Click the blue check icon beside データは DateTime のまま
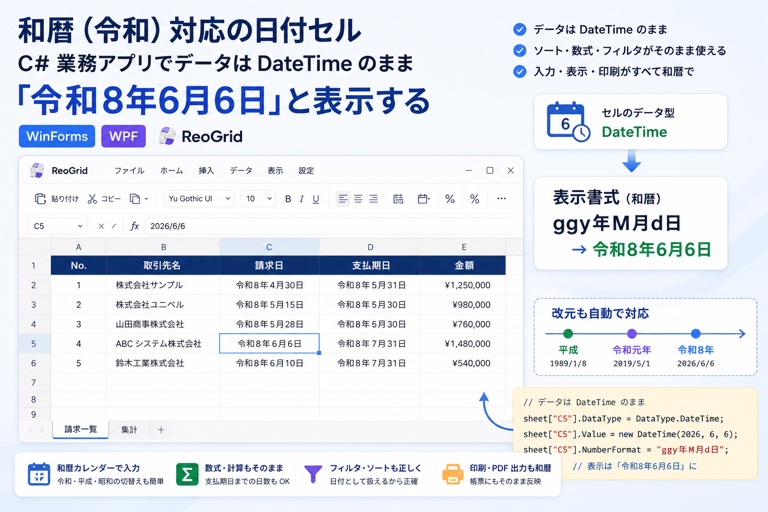 coord(520,29)
